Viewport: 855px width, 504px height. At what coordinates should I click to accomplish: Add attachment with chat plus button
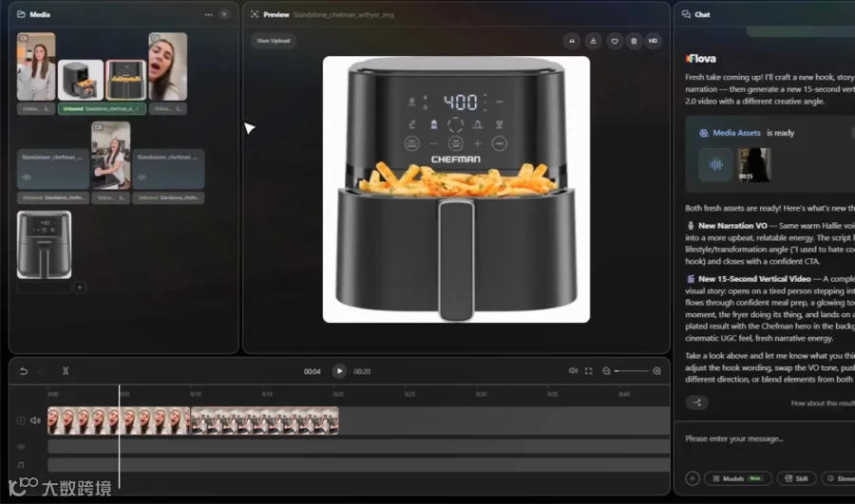(x=693, y=478)
